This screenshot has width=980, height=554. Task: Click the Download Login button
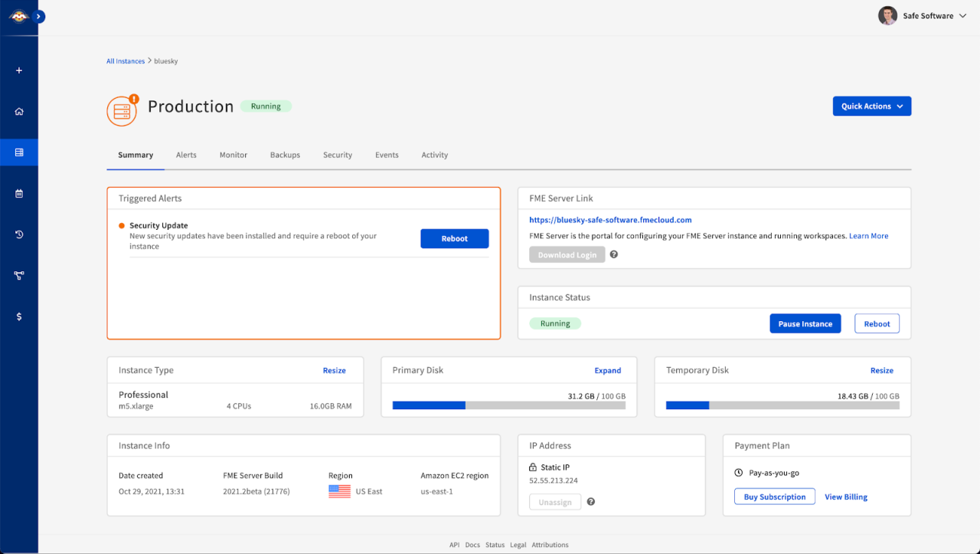(x=567, y=255)
